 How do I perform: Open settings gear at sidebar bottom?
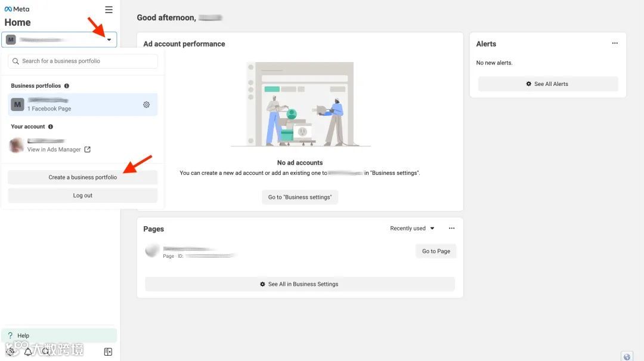(x=11, y=351)
